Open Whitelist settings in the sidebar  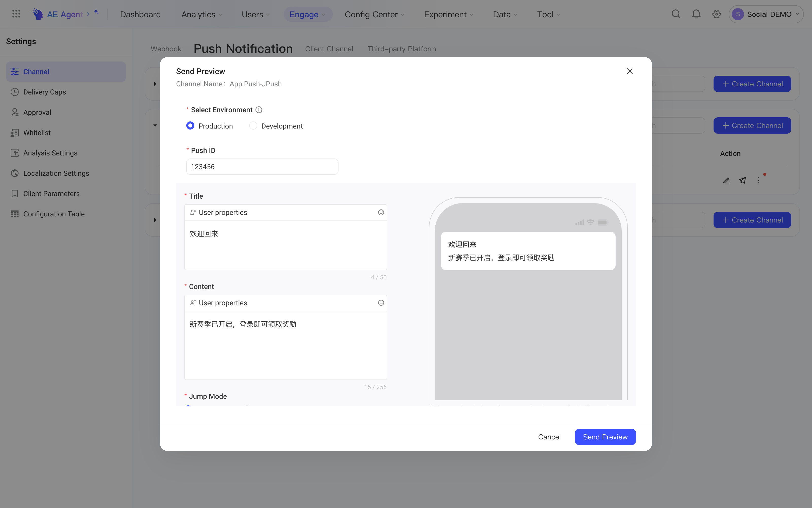66,133
